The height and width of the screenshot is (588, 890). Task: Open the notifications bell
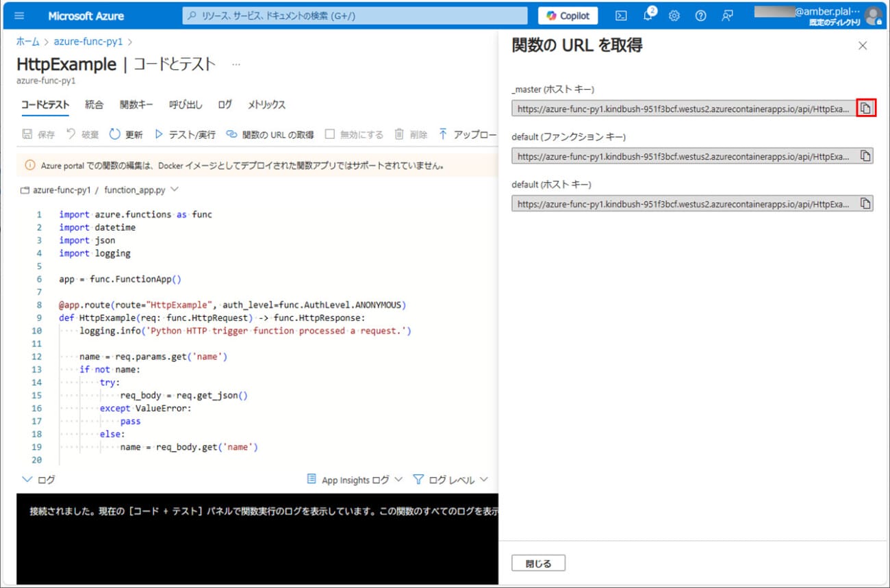648,15
